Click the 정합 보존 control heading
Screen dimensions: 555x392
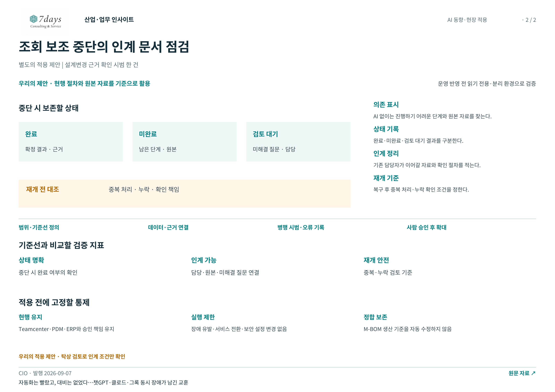point(375,317)
